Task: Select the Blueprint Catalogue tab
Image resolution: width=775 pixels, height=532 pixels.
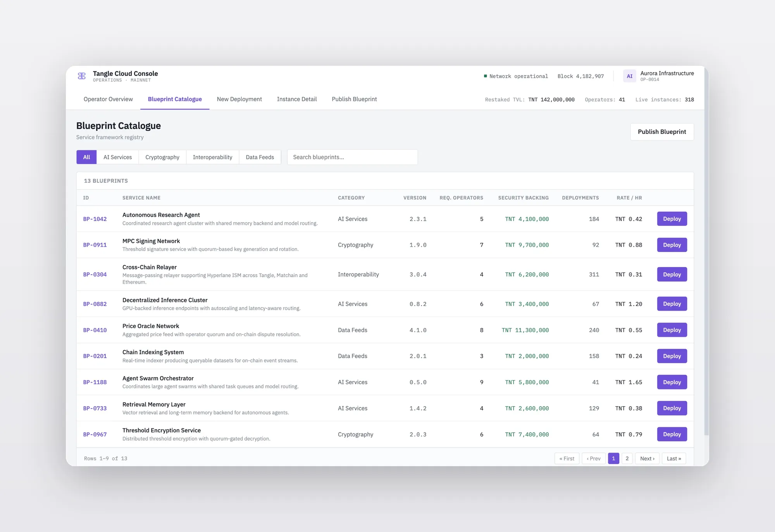Action: pyautogui.click(x=175, y=99)
